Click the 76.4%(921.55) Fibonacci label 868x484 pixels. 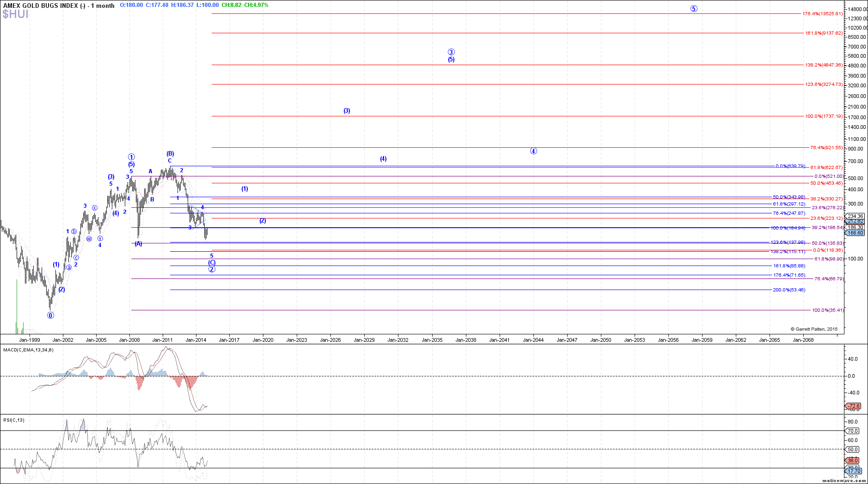[826, 148]
